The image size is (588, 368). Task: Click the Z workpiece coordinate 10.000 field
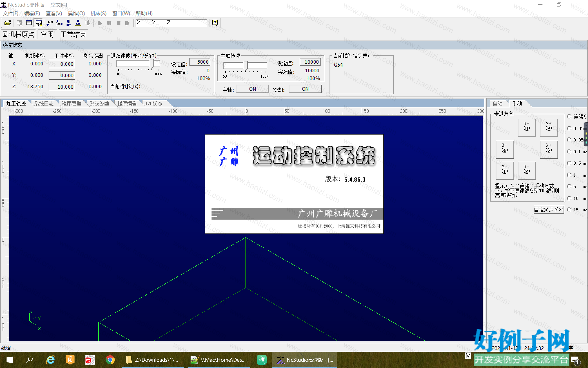pyautogui.click(x=62, y=87)
